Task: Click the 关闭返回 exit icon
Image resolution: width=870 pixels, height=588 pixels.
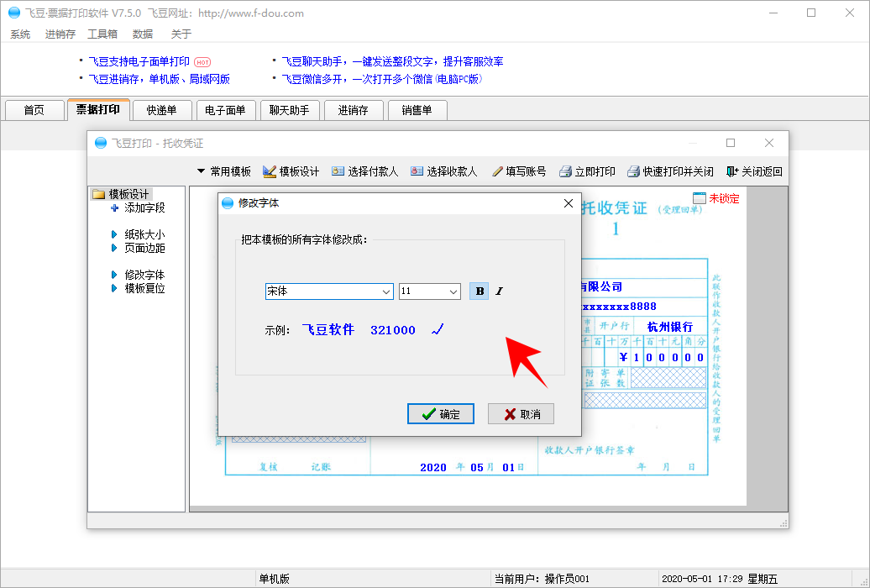Action: [x=732, y=171]
